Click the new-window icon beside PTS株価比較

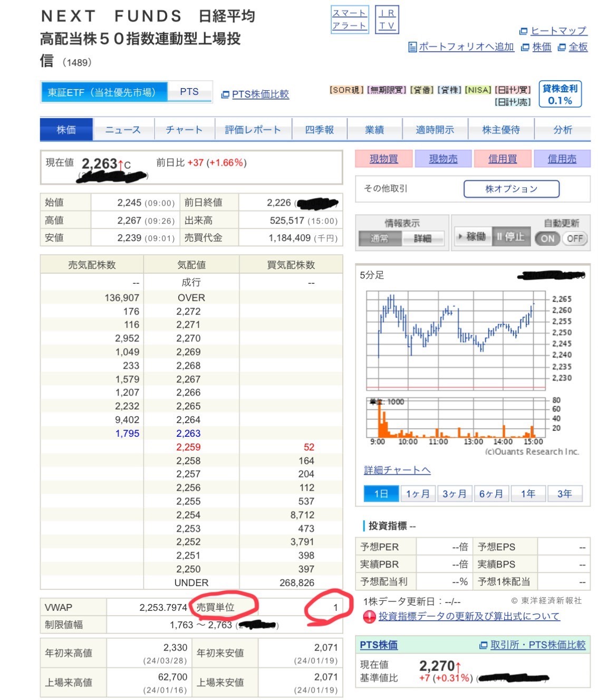225,94
